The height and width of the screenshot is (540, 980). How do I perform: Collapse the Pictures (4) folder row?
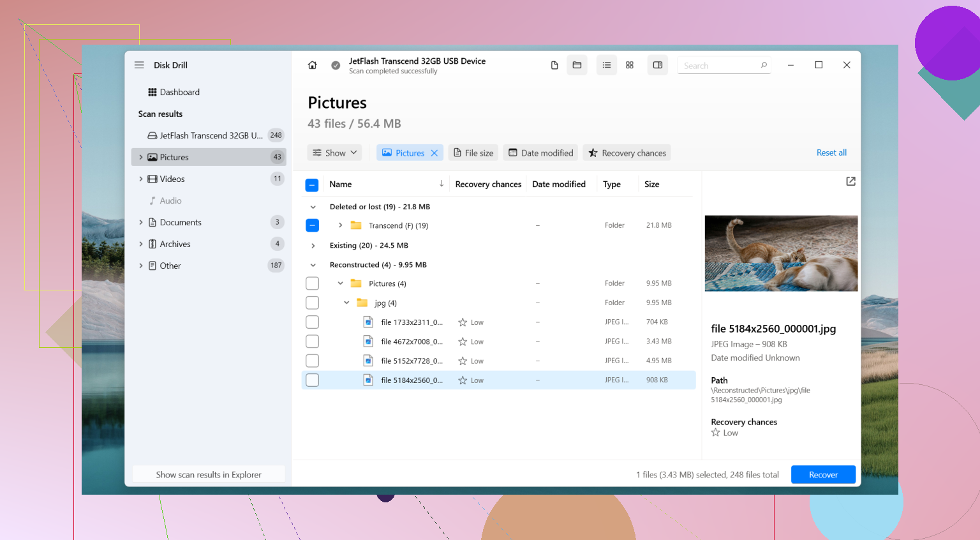click(x=340, y=283)
